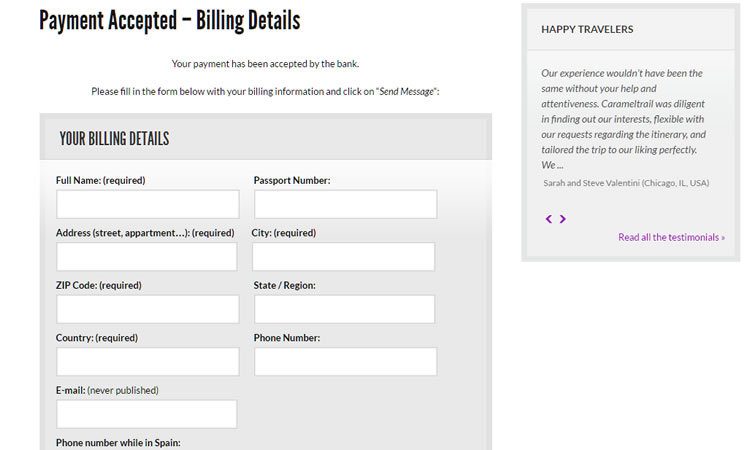Image resolution: width=750 pixels, height=450 pixels.
Task: Click the Phone number while in Spain label
Action: point(118,443)
